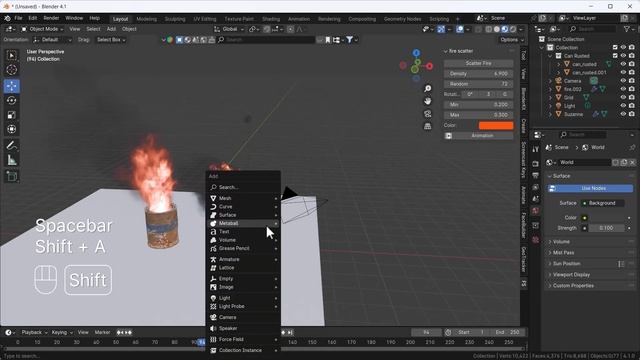
Task: Activate the Annotate pencil tool
Action: (11, 146)
